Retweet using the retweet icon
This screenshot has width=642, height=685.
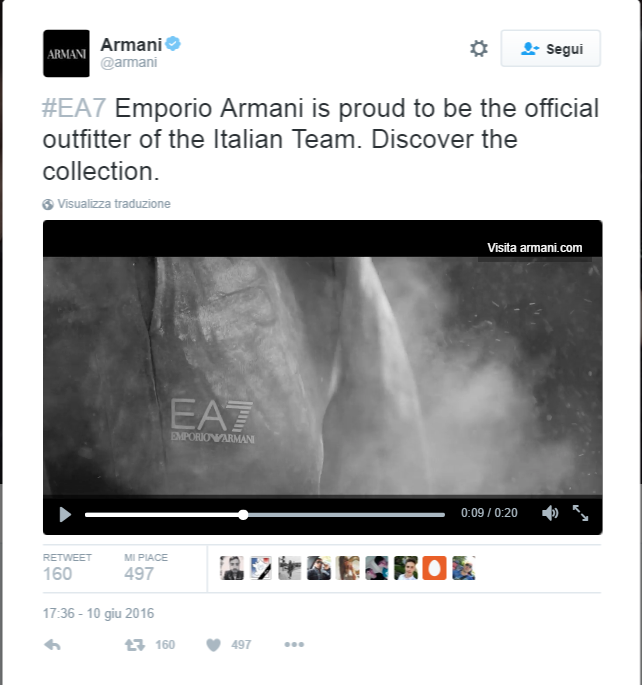[135, 645]
